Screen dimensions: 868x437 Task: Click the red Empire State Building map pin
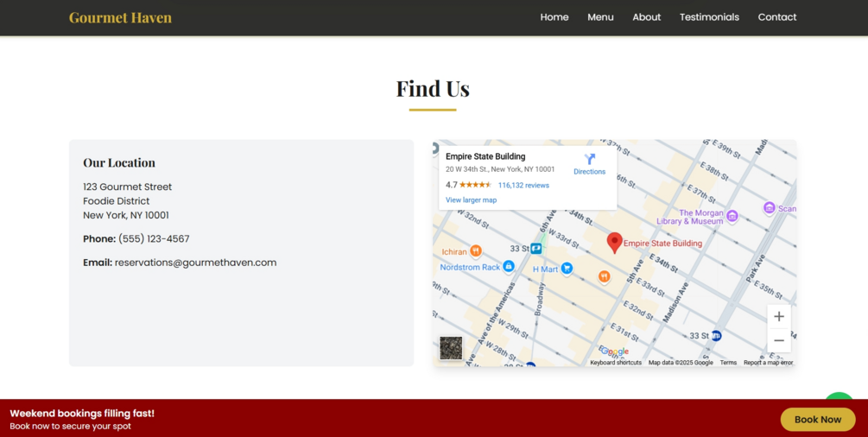pos(614,243)
